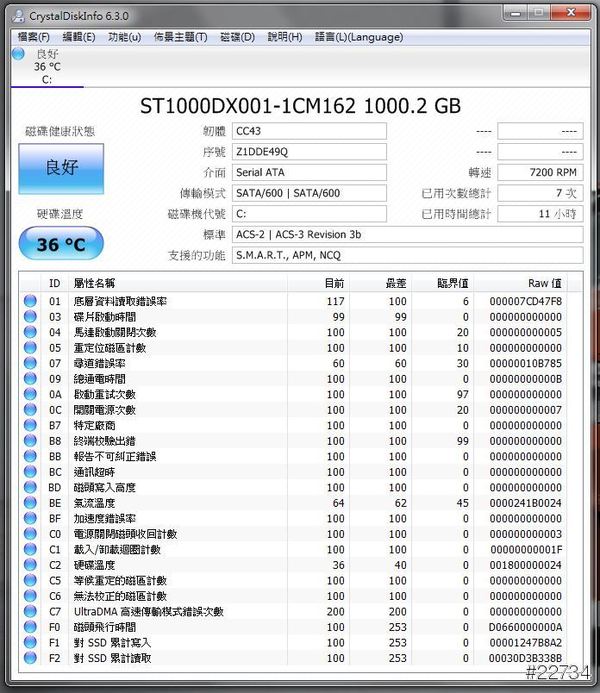Click status icon for attribute F2
Viewport: 600px width, 693px height.
pos(30,658)
